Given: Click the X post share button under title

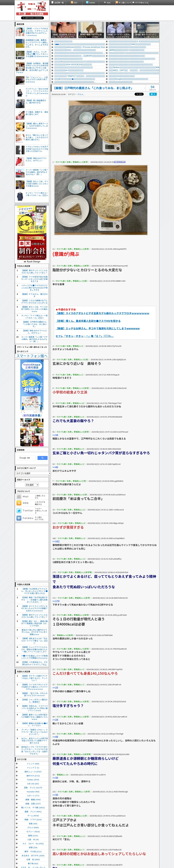Looking at the screenshot, I should coord(139,94).
